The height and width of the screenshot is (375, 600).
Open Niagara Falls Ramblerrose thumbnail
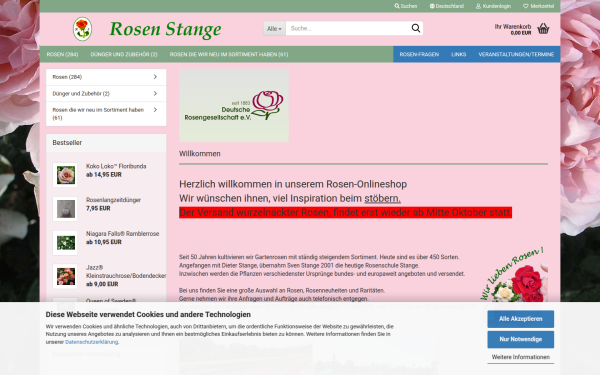point(65,243)
